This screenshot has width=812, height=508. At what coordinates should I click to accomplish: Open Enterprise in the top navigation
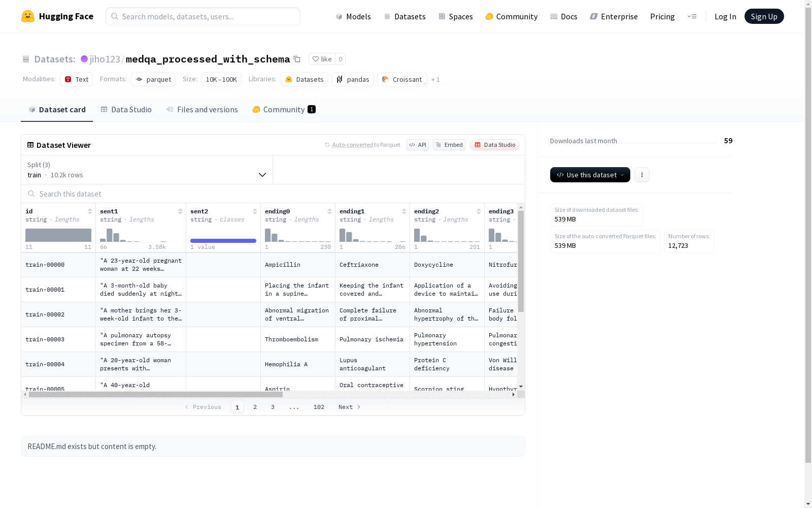614,16
